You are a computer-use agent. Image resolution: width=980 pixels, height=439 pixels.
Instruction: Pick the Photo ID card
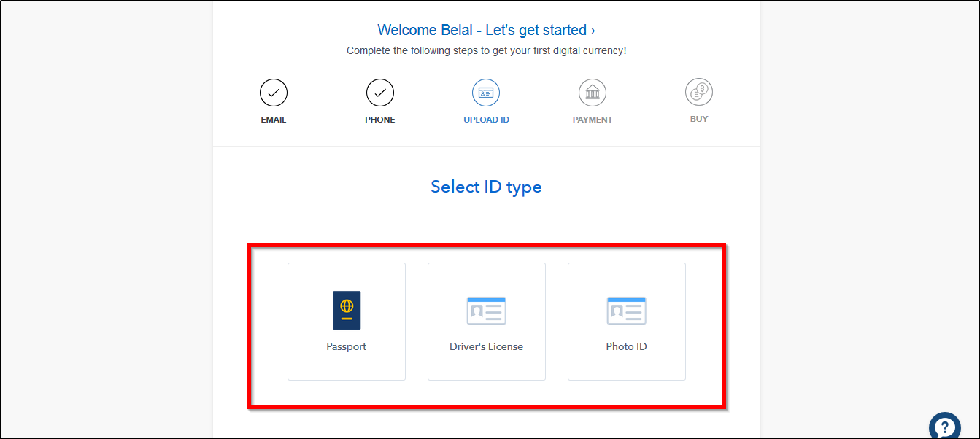click(627, 322)
